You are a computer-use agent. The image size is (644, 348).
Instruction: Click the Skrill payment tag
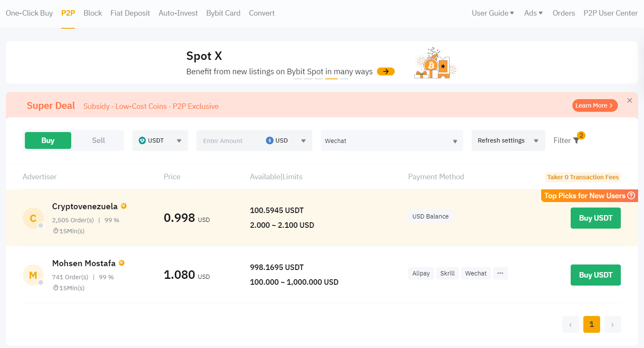(x=448, y=273)
